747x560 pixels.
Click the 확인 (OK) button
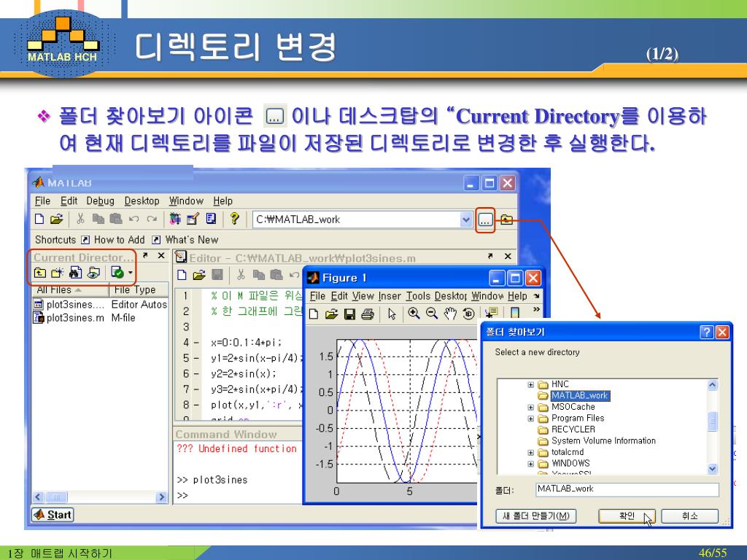coord(627,516)
